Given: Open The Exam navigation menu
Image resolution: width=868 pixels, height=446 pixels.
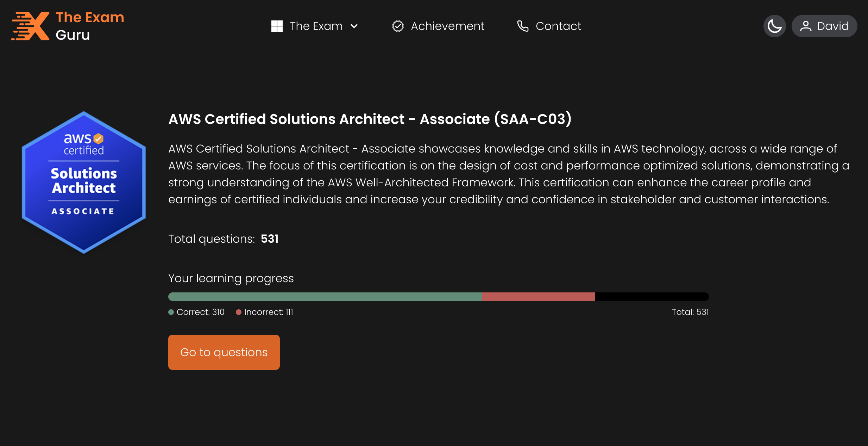Looking at the screenshot, I should pos(316,26).
